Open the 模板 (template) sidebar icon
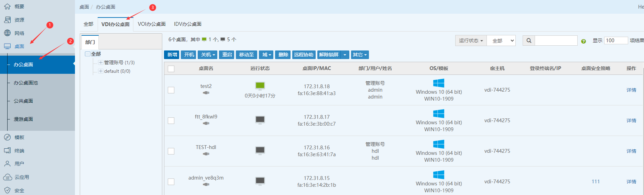Screen dimensions: 644x195 point(7,137)
